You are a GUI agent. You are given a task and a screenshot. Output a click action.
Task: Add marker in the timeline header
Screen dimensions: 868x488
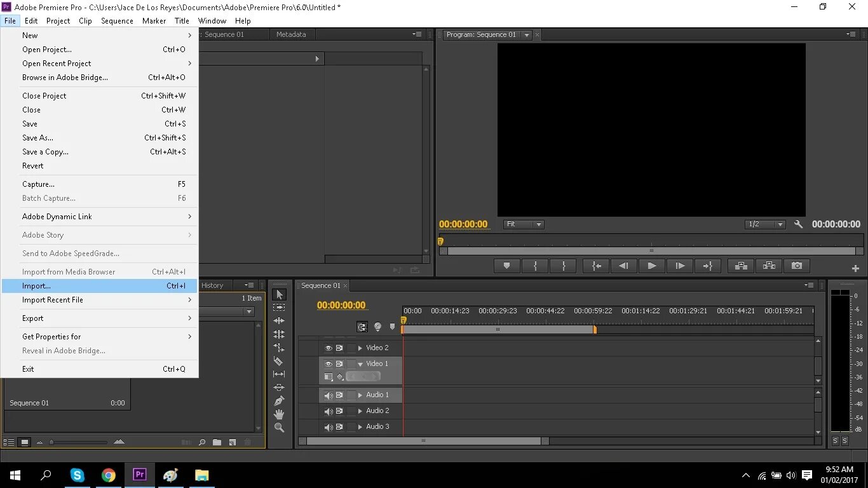click(x=392, y=327)
